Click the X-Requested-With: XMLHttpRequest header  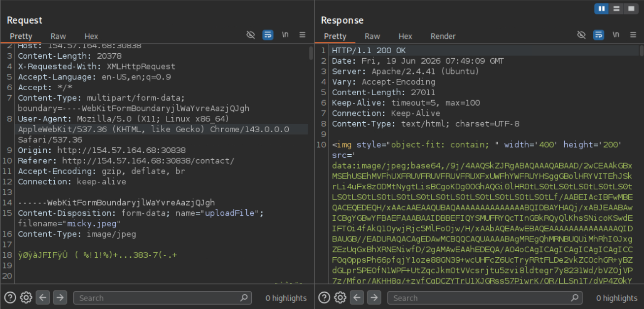coord(97,67)
